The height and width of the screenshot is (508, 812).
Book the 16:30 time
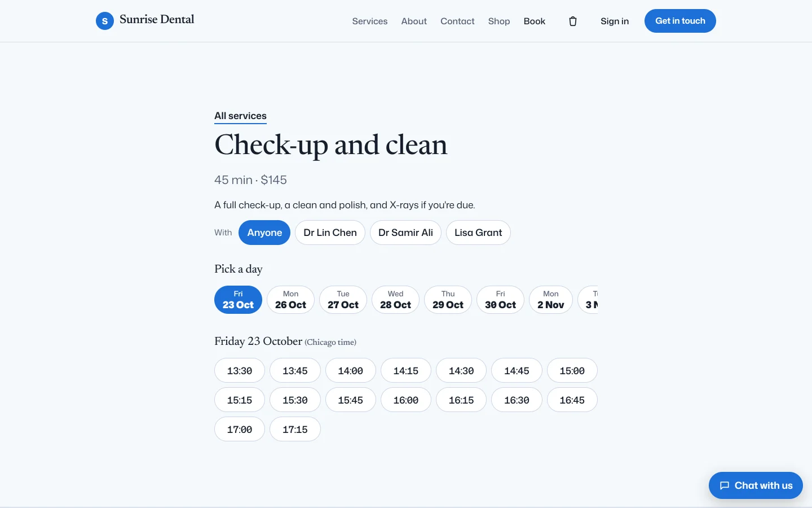point(517,400)
